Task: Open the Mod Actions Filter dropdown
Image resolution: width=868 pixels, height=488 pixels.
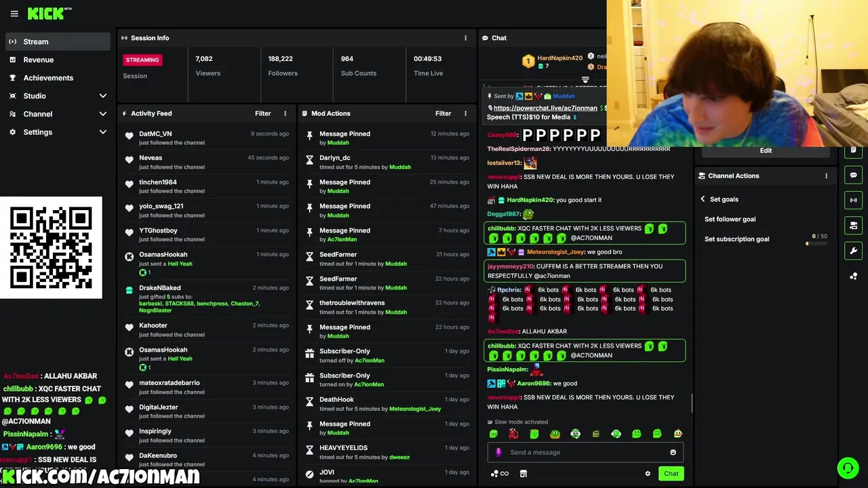Action: [443, 113]
